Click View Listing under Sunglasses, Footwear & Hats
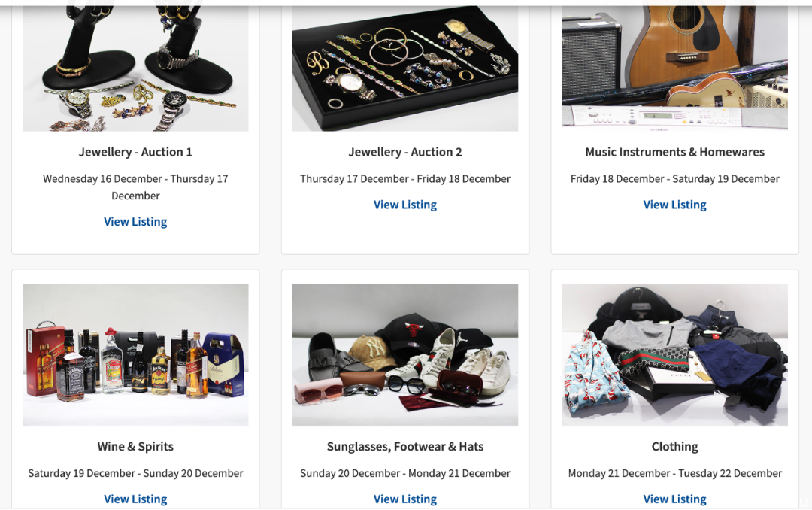The width and height of the screenshot is (812, 510). 405,499
